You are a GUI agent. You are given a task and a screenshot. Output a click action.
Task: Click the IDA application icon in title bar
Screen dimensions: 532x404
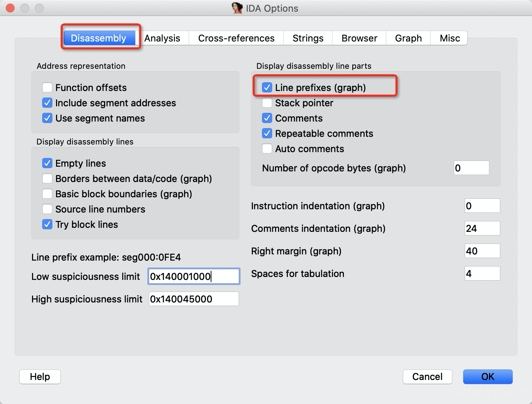(x=237, y=8)
